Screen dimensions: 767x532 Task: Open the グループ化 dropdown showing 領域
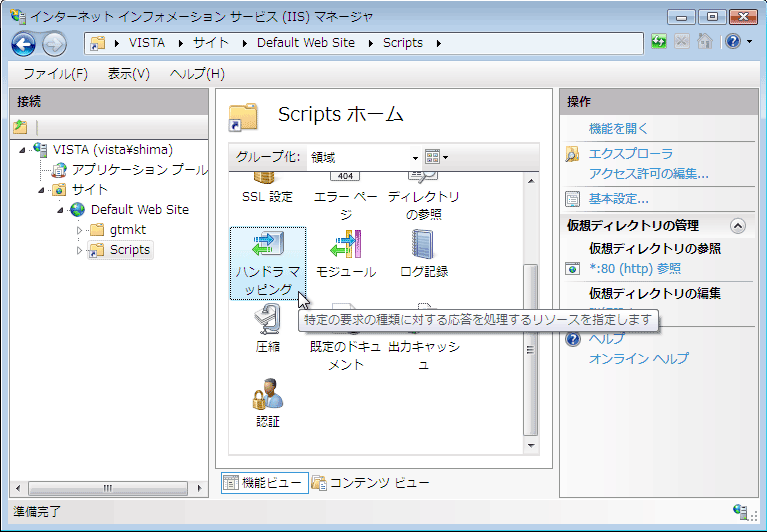coord(364,157)
